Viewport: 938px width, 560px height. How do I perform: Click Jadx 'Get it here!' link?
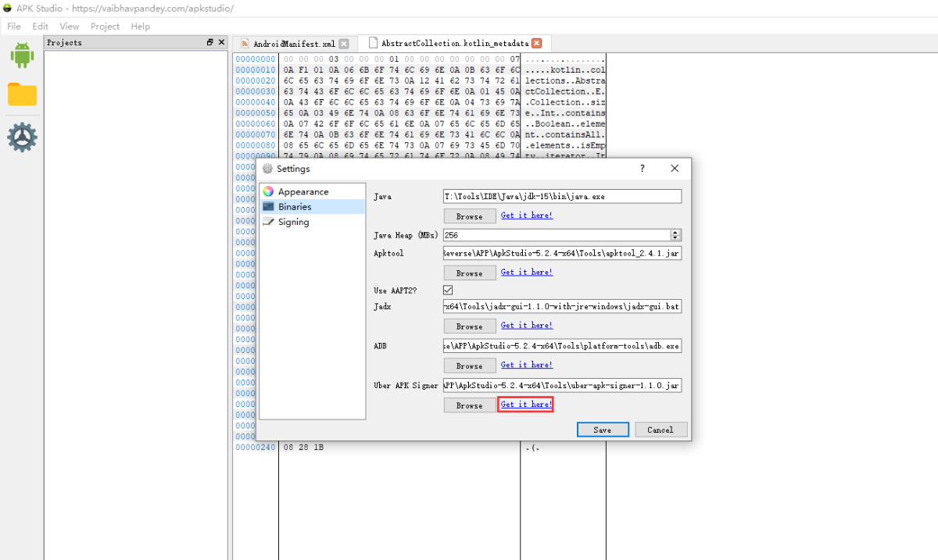pos(527,326)
